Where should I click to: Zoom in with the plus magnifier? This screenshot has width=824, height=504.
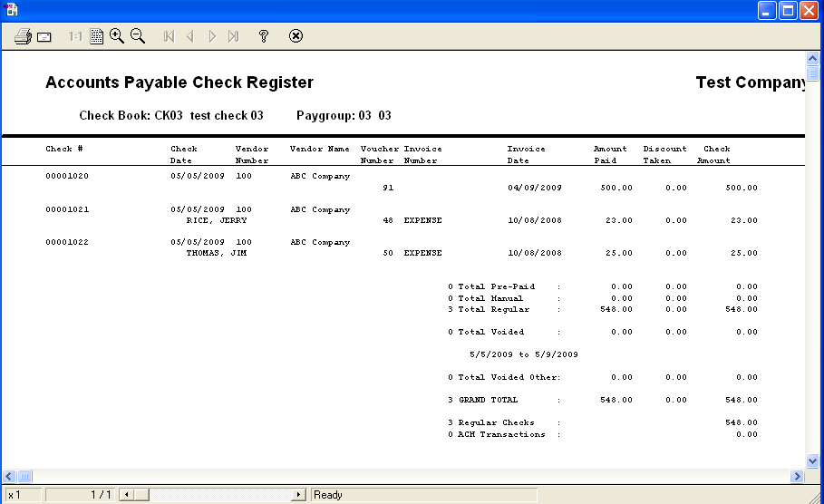(x=116, y=35)
